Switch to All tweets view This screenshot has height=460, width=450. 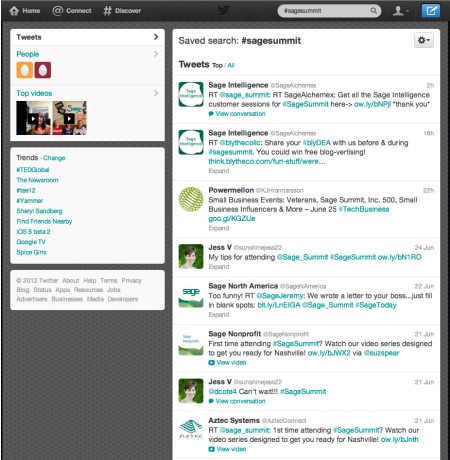(231, 65)
